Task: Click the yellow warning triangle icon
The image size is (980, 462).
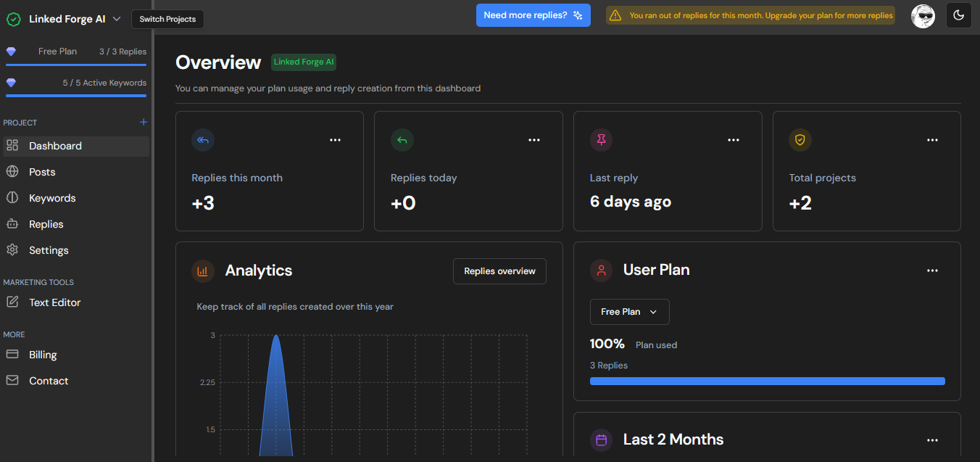Action: click(x=615, y=15)
